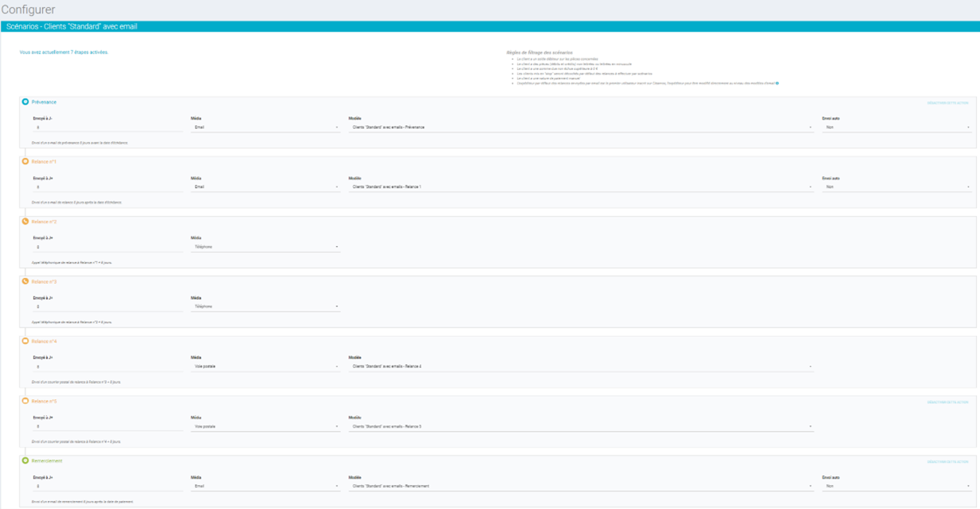Click the Relance n°1 email icon
Viewport: 980px width, 509px height.
(25, 162)
